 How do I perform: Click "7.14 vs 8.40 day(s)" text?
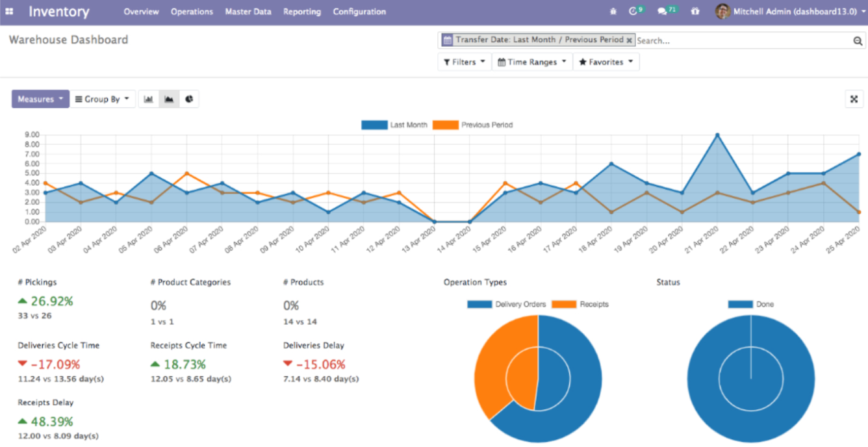[x=321, y=379]
